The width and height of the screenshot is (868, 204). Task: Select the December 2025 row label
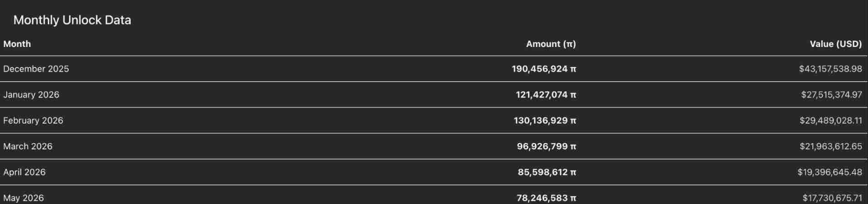click(x=36, y=69)
